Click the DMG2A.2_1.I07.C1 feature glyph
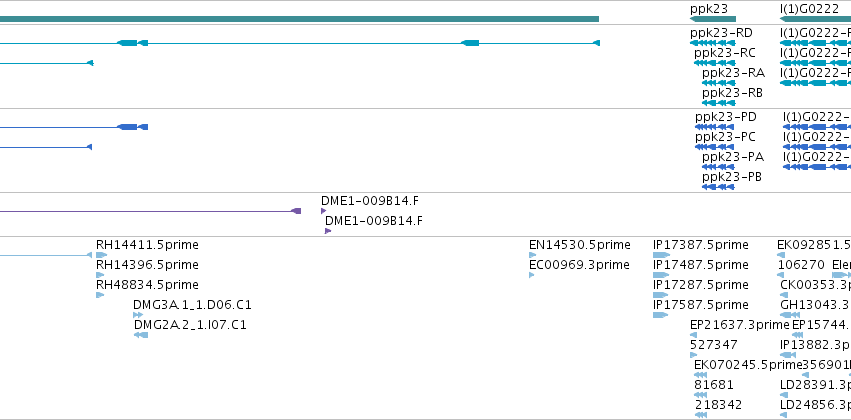The height and width of the screenshot is (420, 851). [141, 335]
